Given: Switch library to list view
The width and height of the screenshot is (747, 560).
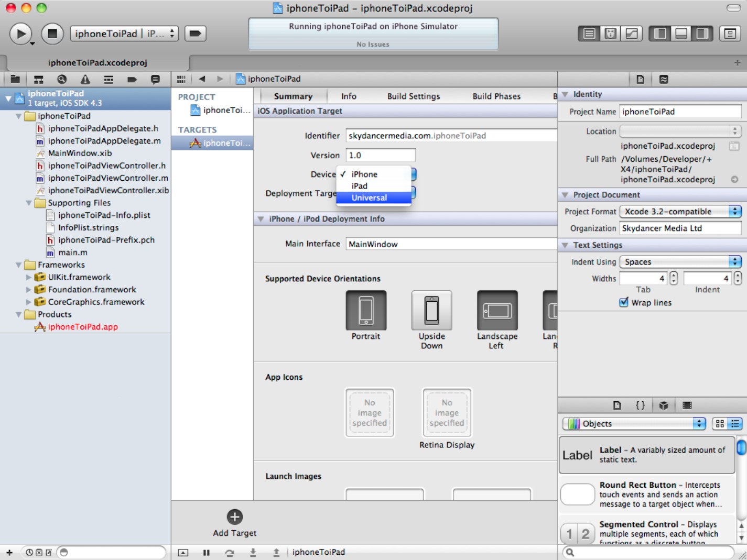Looking at the screenshot, I should coord(735,424).
